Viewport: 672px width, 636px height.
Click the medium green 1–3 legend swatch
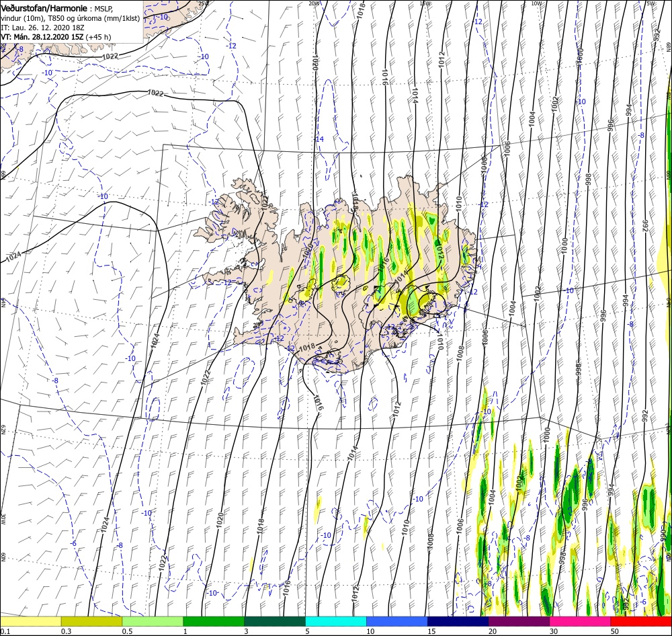coord(214,621)
